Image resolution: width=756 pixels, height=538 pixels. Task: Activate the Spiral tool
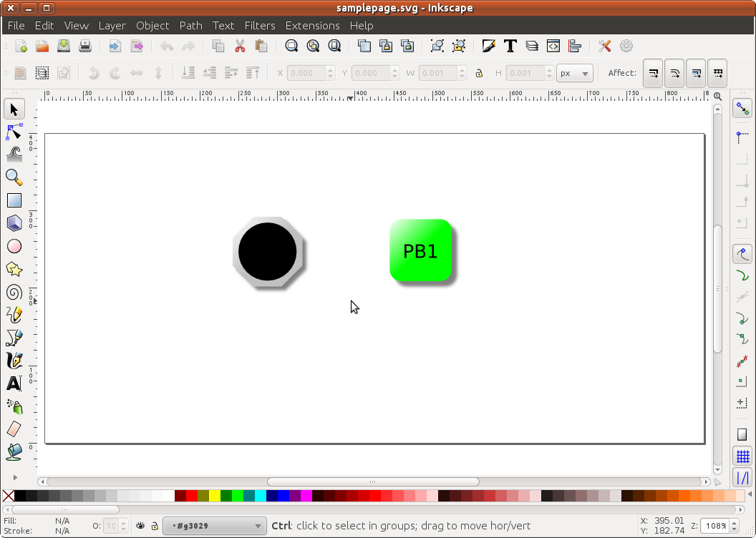pos(14,292)
